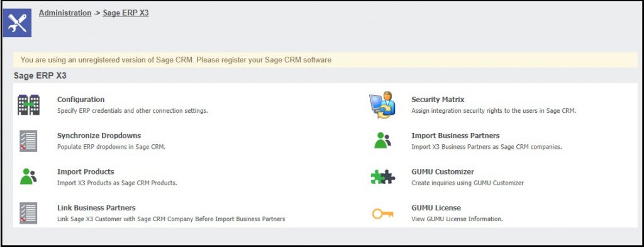Click 'Import X3 Business Partners' description text
The width and height of the screenshot is (644, 247).
[487, 147]
